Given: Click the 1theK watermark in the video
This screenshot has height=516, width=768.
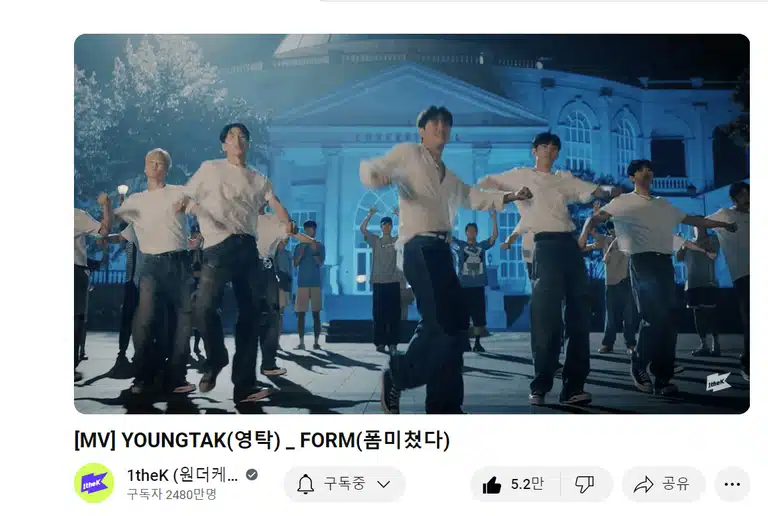Looking at the screenshot, I should (x=718, y=383).
